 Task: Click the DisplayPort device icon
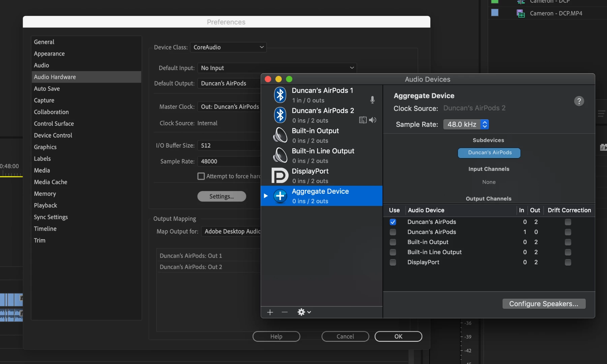(x=280, y=176)
